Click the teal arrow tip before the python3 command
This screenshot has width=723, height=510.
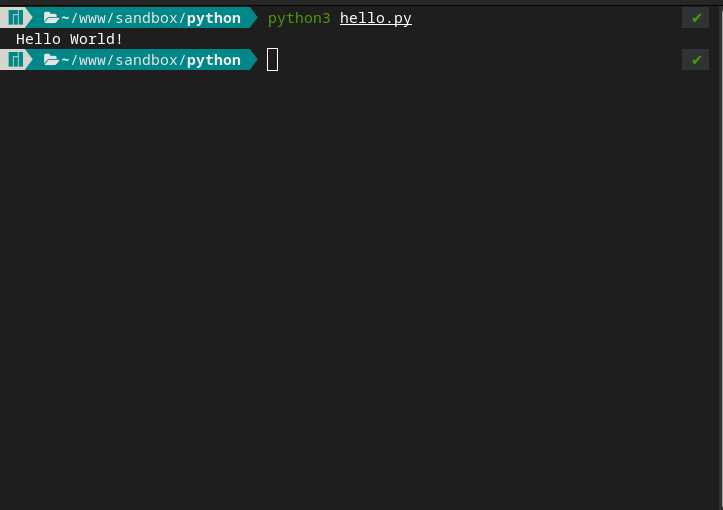253,18
